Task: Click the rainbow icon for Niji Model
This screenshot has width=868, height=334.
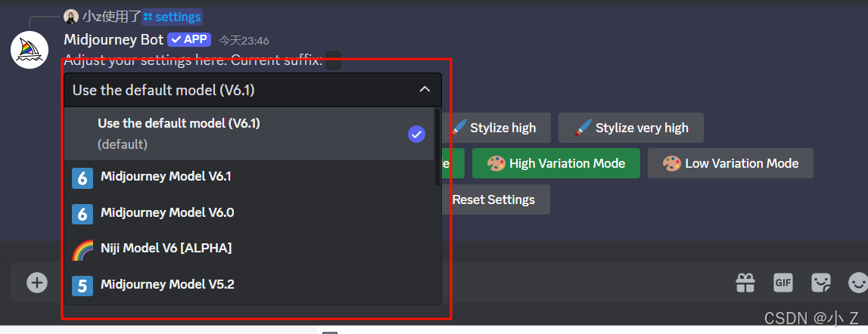Action: click(x=82, y=250)
